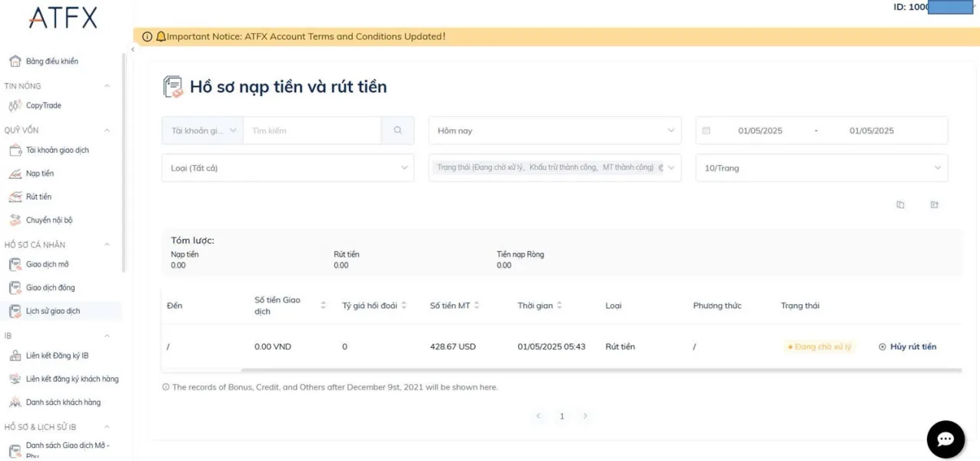Click Hủy rút tiền to cancel withdrawal
The image size is (980, 461).
click(907, 347)
